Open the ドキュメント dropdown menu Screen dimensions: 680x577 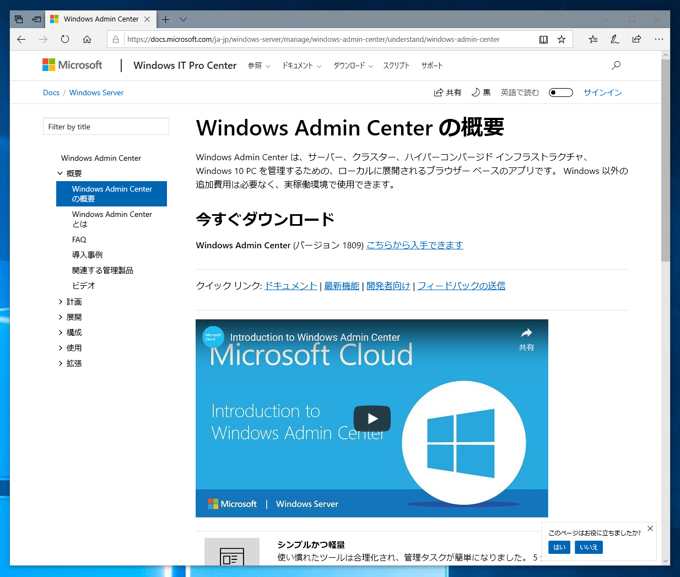tap(301, 66)
